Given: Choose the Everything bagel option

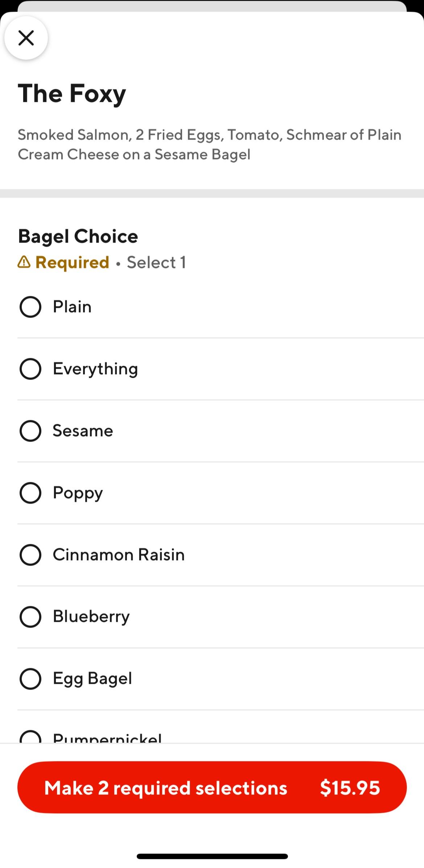Looking at the screenshot, I should pyautogui.click(x=30, y=369).
